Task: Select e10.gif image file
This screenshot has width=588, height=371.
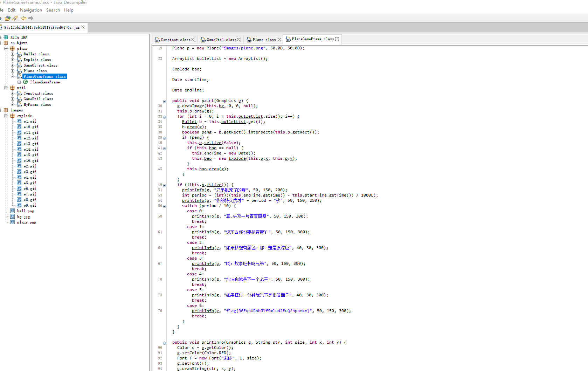Action: (31, 127)
